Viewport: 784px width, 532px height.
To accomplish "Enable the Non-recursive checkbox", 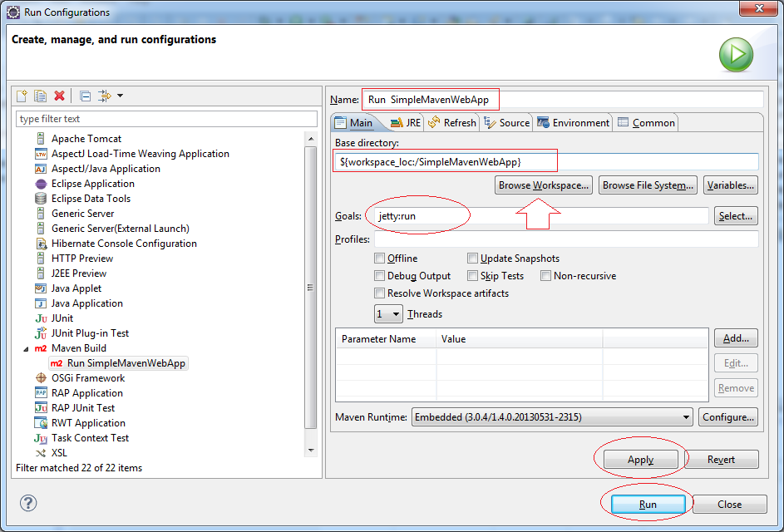I will point(545,276).
